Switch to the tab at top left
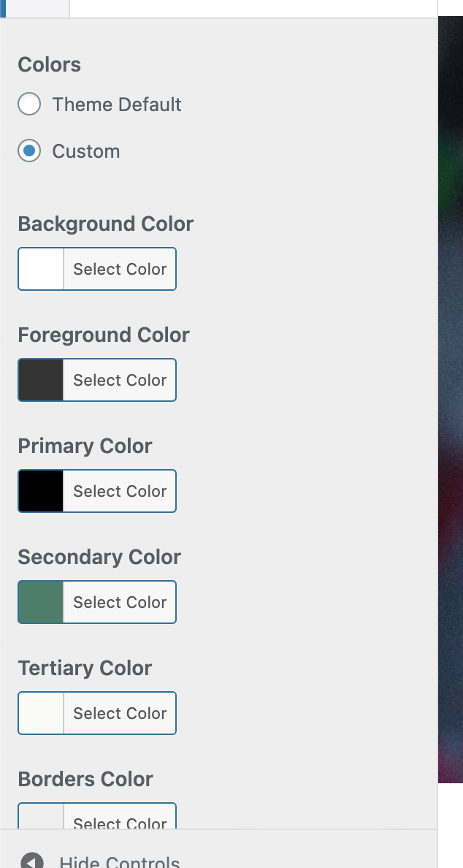This screenshot has width=463, height=868. (37, 8)
